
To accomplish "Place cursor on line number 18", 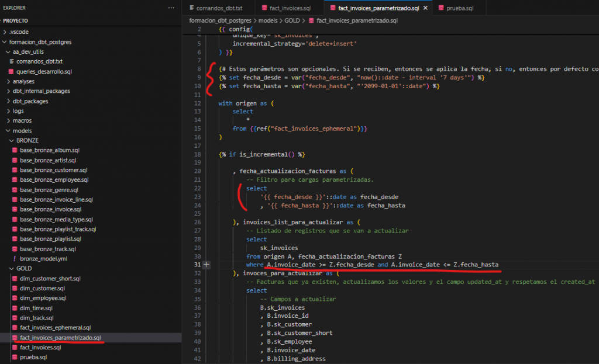I will click(x=199, y=154).
